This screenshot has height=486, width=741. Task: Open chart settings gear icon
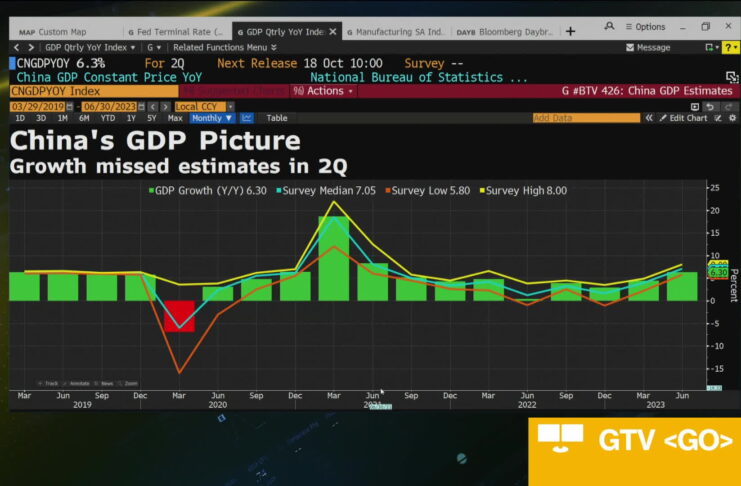point(730,118)
